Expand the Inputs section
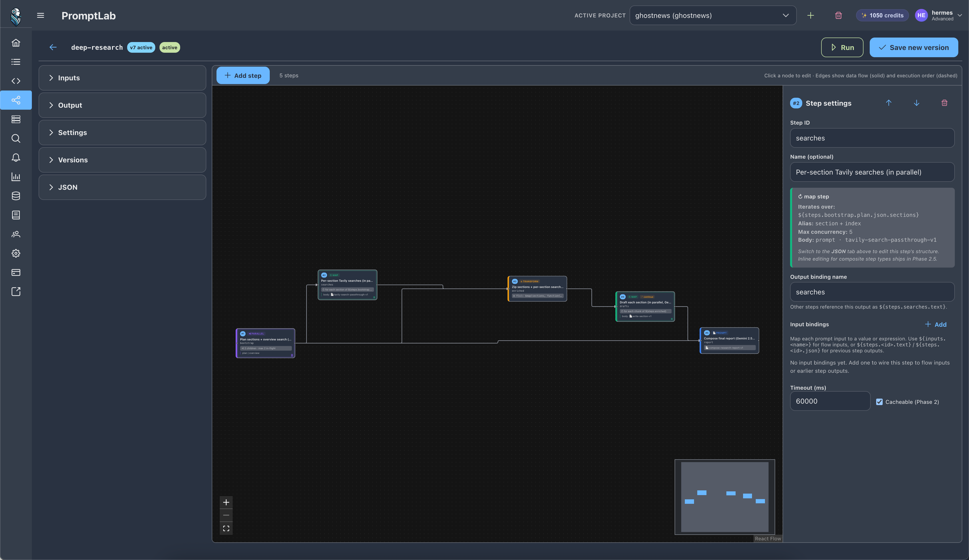Screen dimensions: 969x560 click(122, 78)
